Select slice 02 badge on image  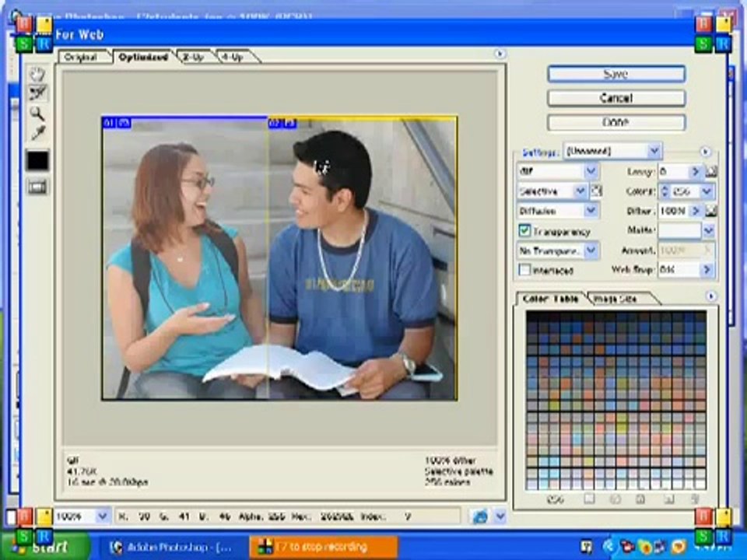[x=282, y=124]
